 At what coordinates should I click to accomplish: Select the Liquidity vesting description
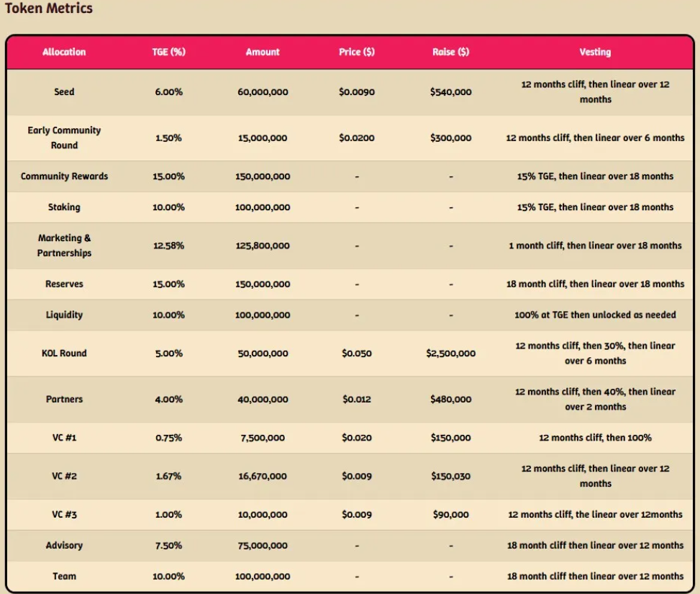tap(595, 315)
